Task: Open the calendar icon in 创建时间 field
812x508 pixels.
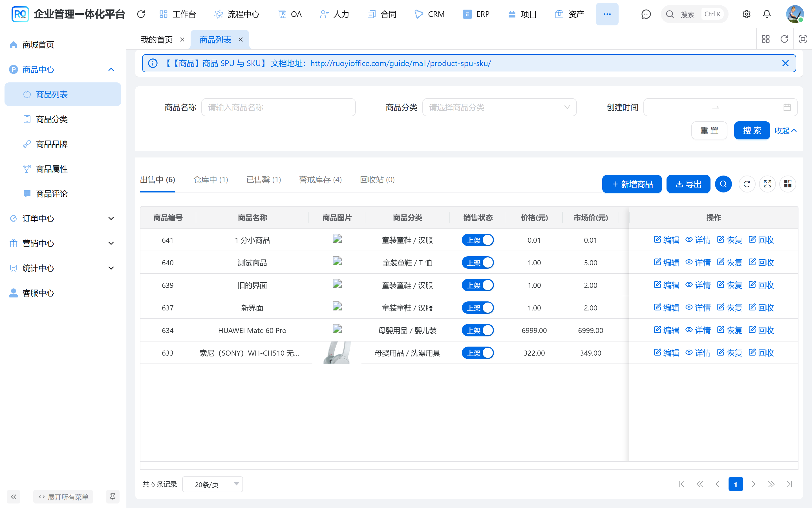Action: pyautogui.click(x=787, y=108)
